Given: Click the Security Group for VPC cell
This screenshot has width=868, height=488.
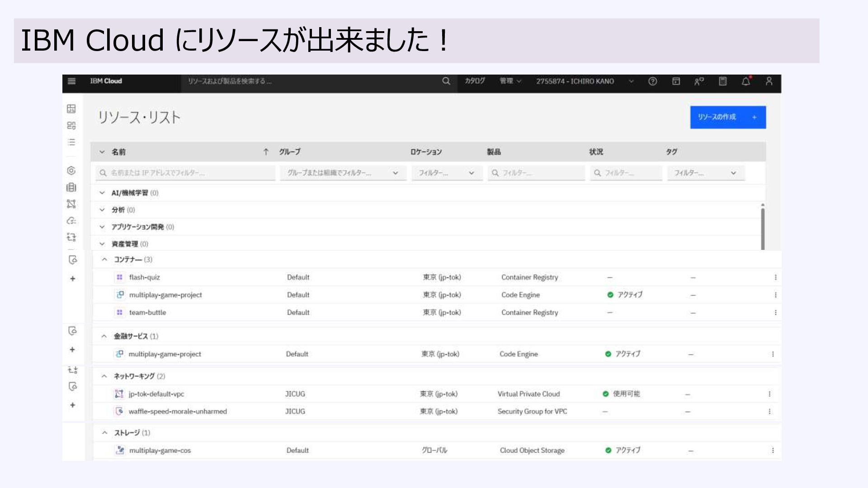Looking at the screenshot, I should [x=532, y=412].
